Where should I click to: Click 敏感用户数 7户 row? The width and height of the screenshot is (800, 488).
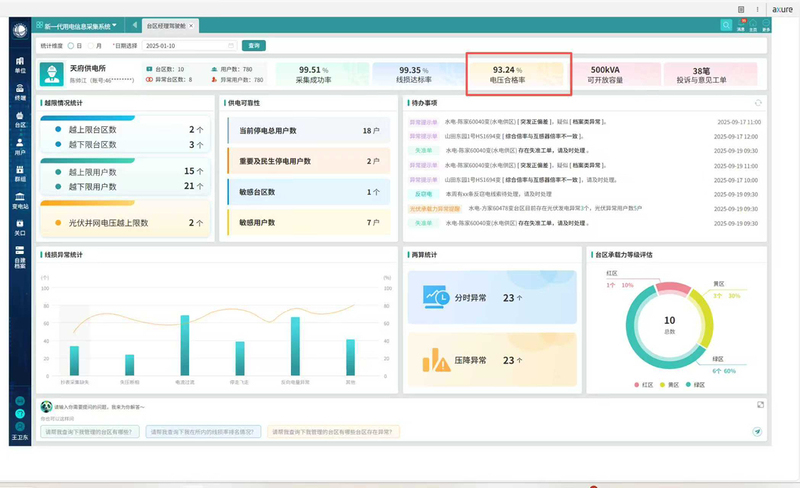[x=309, y=223]
